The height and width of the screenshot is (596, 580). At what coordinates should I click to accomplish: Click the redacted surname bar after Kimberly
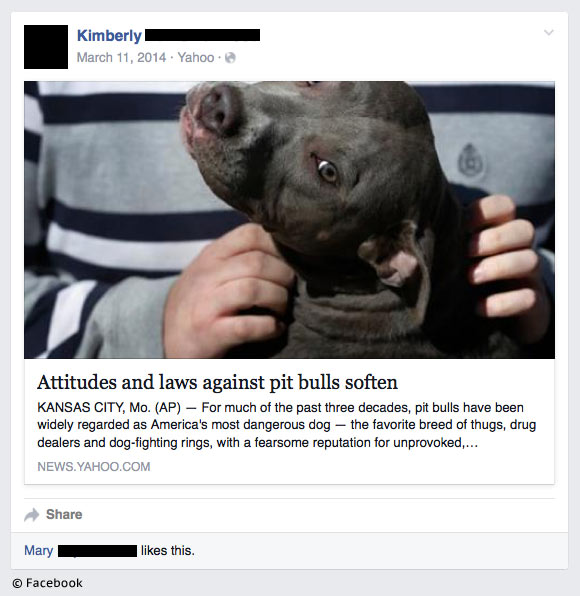[x=203, y=35]
